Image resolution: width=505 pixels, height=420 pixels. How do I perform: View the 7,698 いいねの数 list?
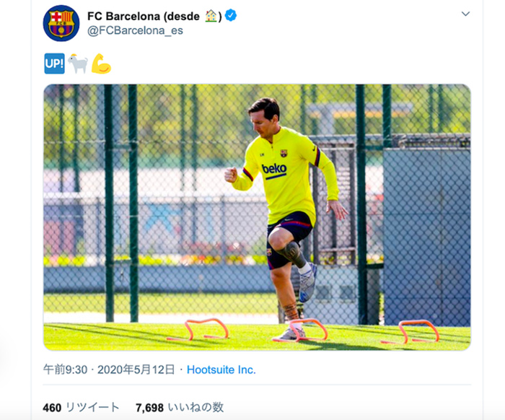[180, 408]
